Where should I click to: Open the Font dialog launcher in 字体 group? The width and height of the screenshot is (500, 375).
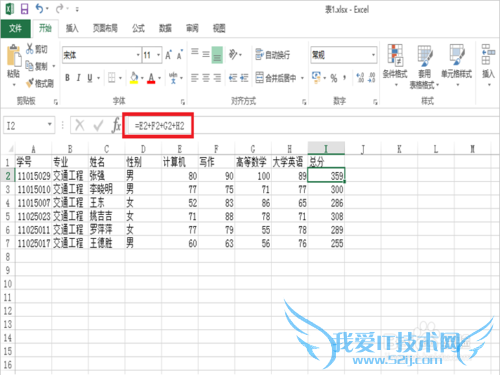point(183,102)
